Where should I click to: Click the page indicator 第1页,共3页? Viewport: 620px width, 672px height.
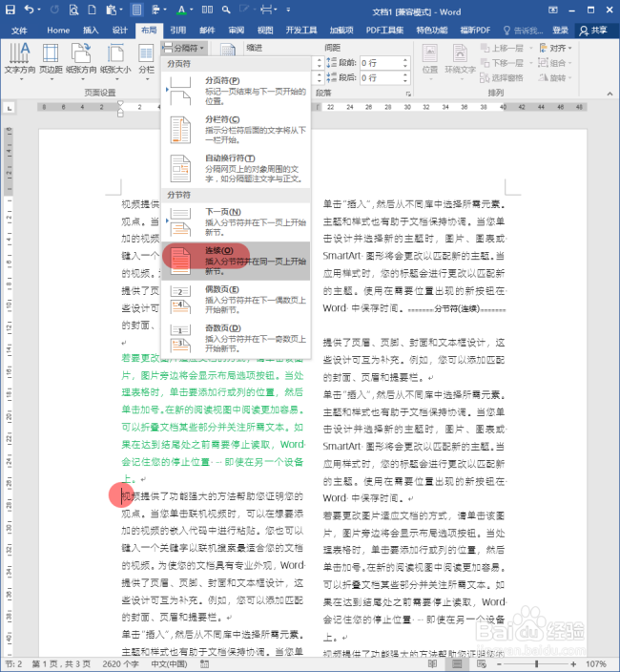pyautogui.click(x=61, y=664)
